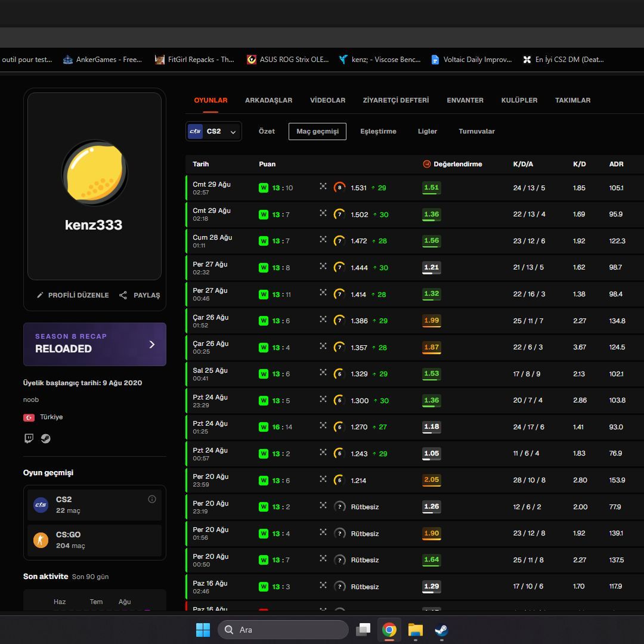Click the level 8 skill badge icon
Image resolution: width=644 pixels, height=644 pixels.
point(339,188)
